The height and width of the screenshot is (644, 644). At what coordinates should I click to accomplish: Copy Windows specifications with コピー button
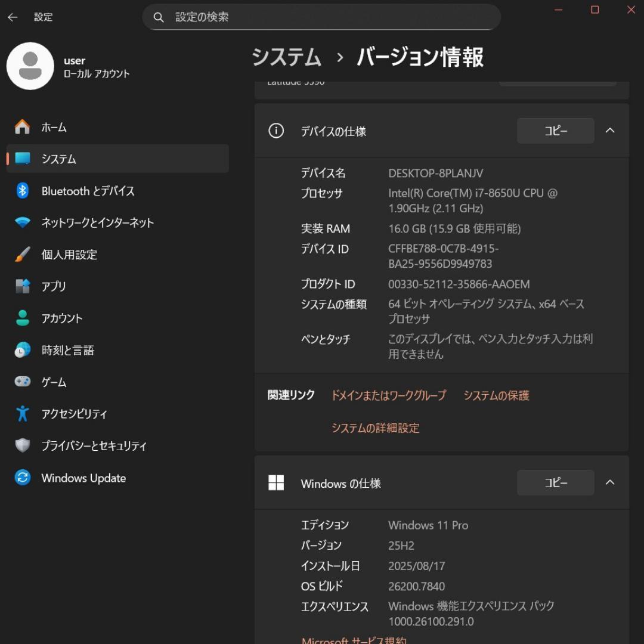(x=555, y=482)
